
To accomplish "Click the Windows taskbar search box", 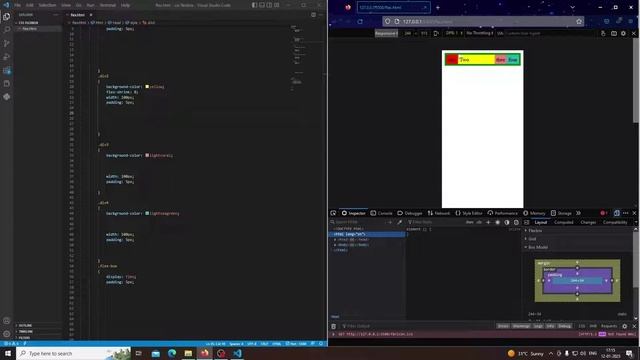I will coord(73,353).
